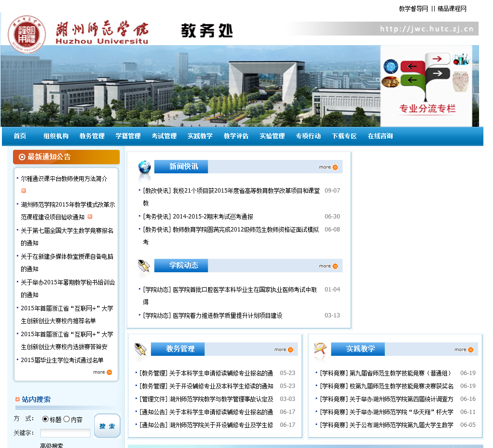Image resolution: width=493 pixels, height=448 pixels.
Task: Click the new badge after 范课程建设项目验收通知
Action: (x=90, y=217)
